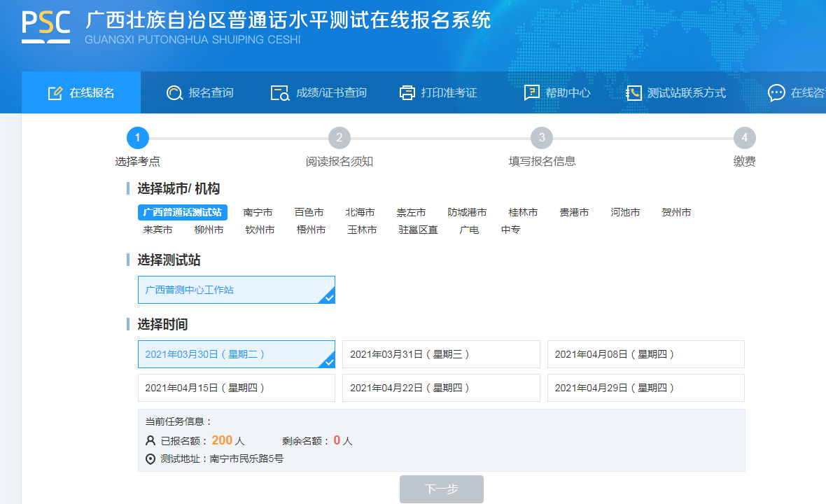Screen dimensions: 826x504
Task: Select city 崇左市
Action: coord(411,212)
